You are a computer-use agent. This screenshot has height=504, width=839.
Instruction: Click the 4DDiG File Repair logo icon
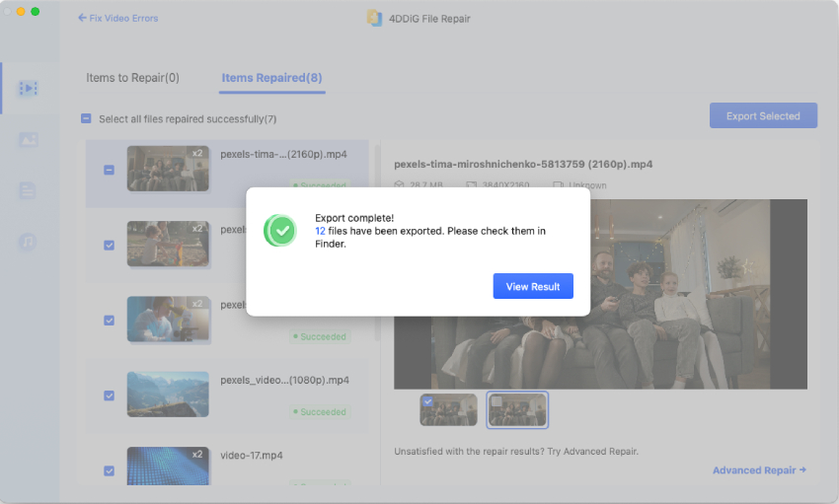click(x=374, y=18)
